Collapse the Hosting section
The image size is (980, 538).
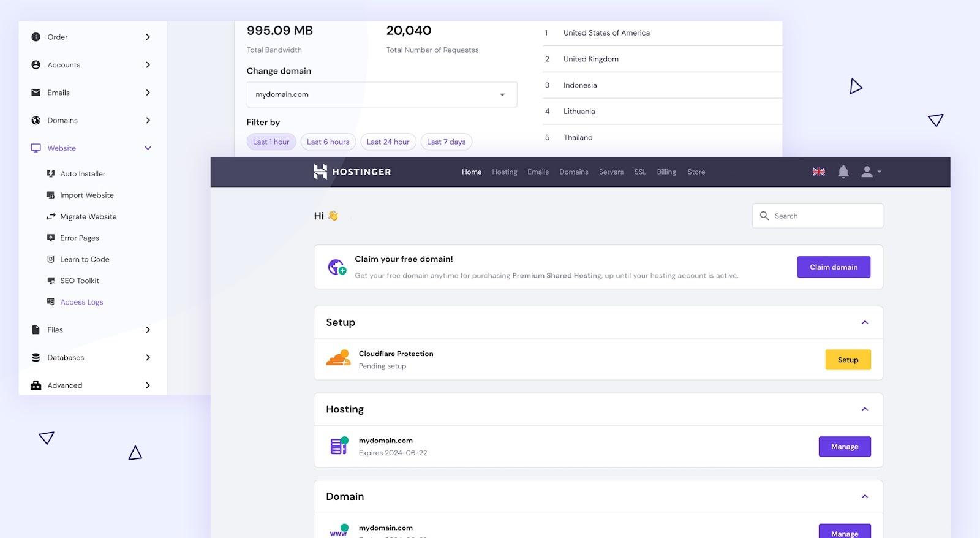865,409
